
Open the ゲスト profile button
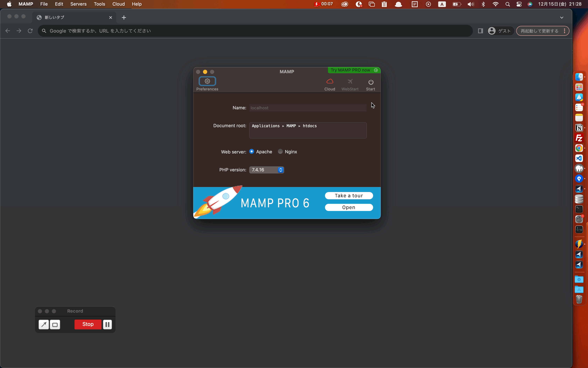(500, 31)
